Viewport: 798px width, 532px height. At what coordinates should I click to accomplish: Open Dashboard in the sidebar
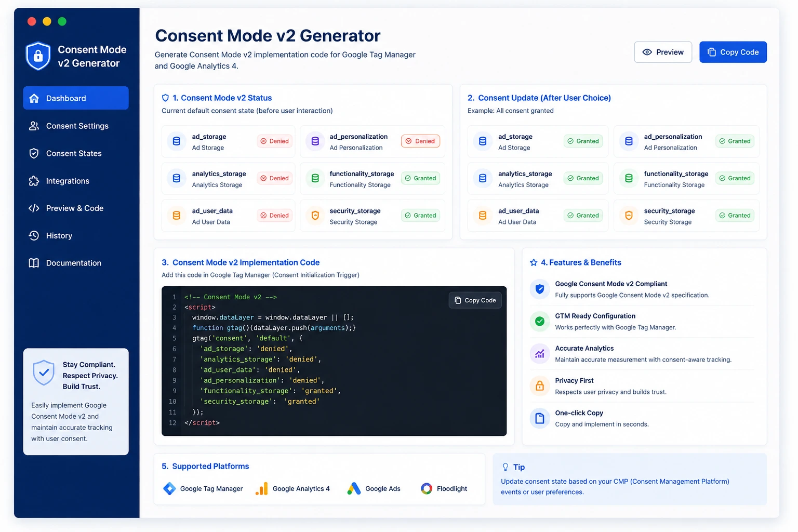(x=76, y=98)
